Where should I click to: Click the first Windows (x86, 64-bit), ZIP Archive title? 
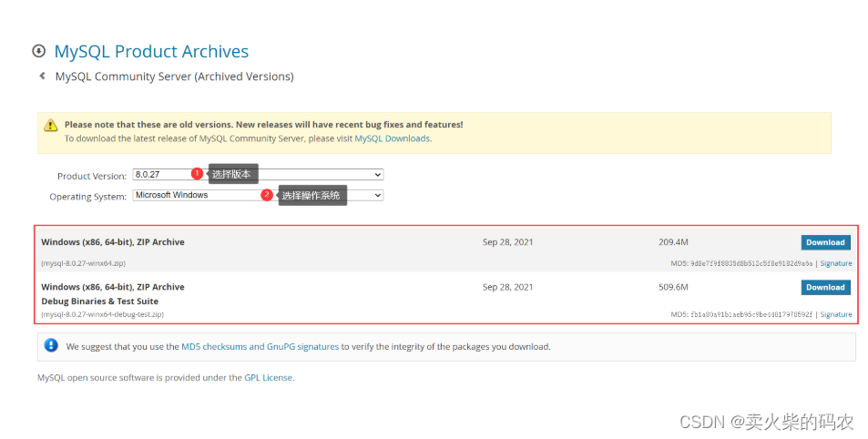pyautogui.click(x=113, y=242)
